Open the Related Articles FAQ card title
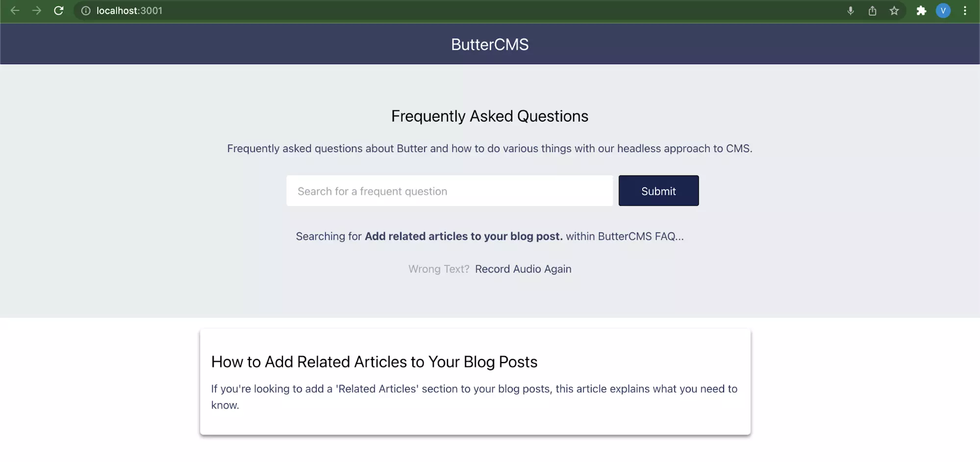 (374, 362)
